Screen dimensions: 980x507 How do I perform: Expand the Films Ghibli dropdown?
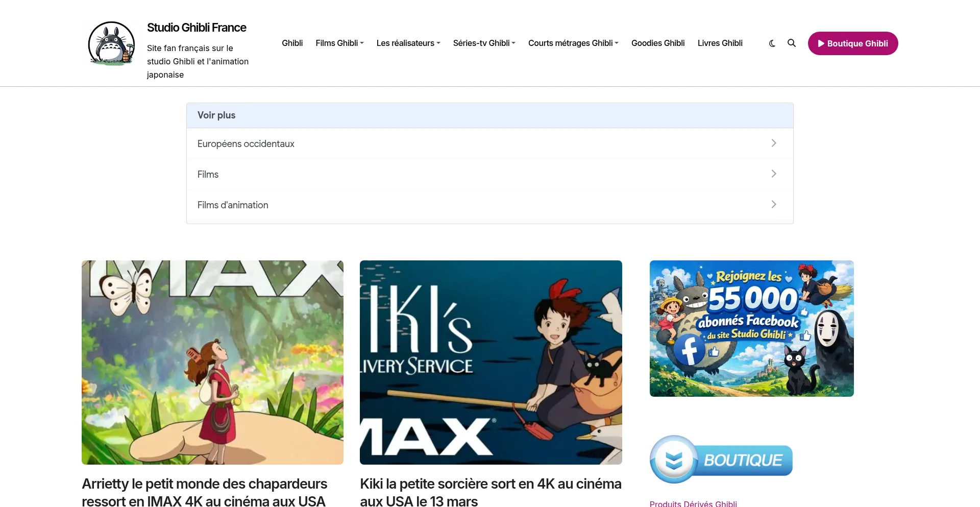tap(339, 43)
